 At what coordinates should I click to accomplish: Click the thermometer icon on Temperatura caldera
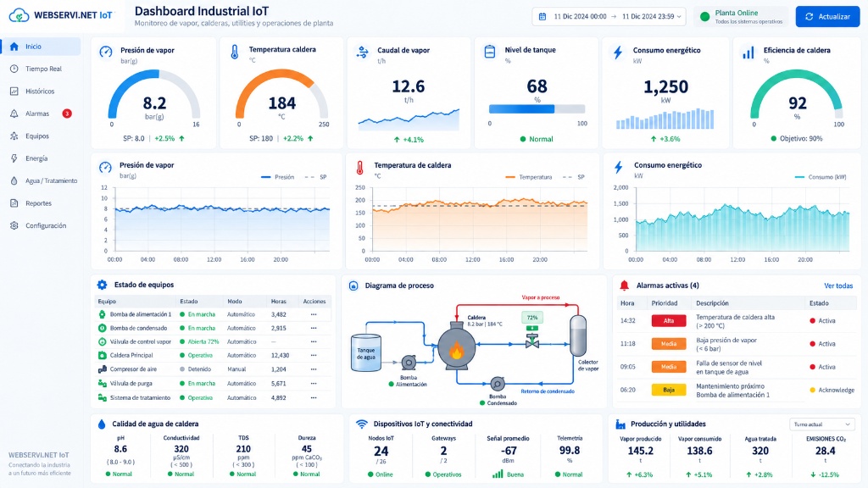pos(235,52)
